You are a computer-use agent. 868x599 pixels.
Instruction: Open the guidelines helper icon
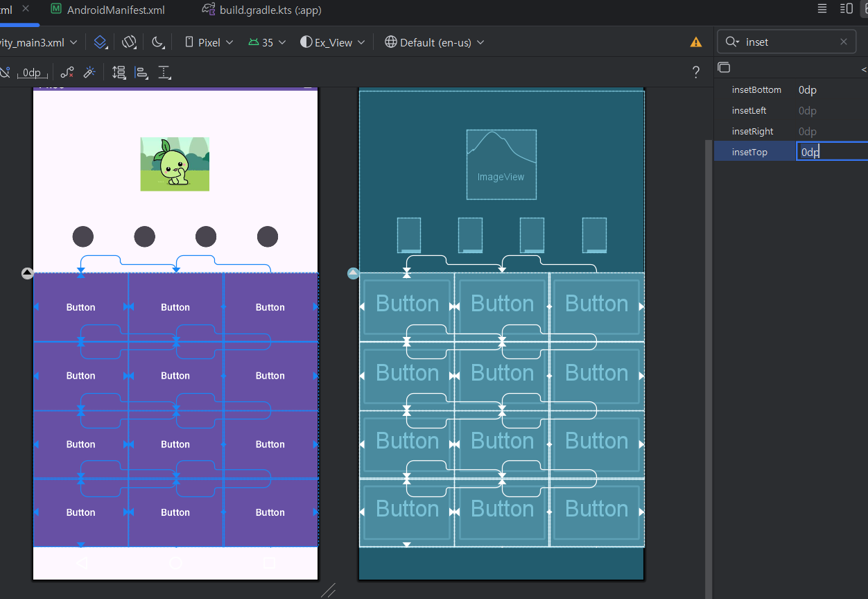164,72
